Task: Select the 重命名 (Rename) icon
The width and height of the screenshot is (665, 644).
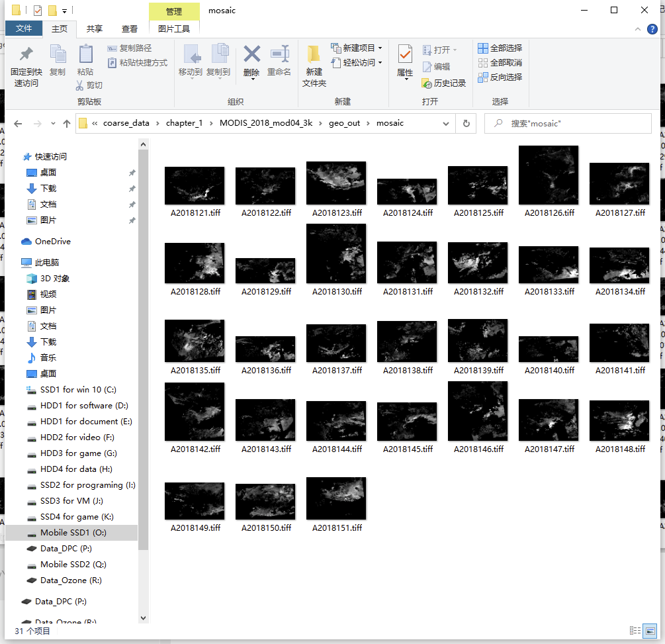Action: pos(279,64)
